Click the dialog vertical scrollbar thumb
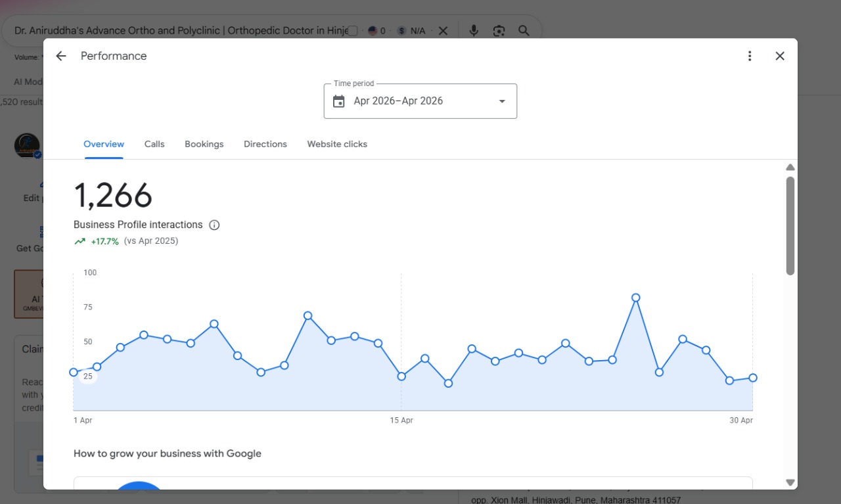 pyautogui.click(x=790, y=225)
